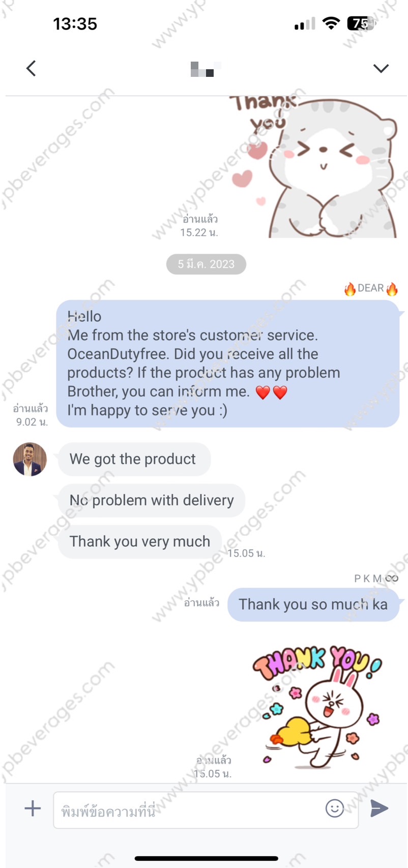Tap the date label 5 มี.ค. 2023
Screen dimensions: 408x868
(x=206, y=264)
